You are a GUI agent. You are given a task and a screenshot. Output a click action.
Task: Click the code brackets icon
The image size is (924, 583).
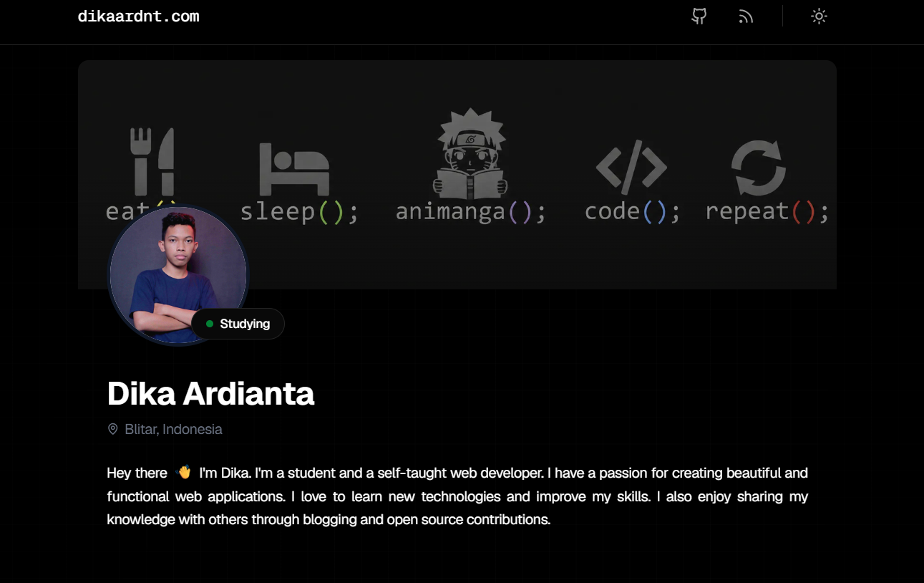pos(631,168)
